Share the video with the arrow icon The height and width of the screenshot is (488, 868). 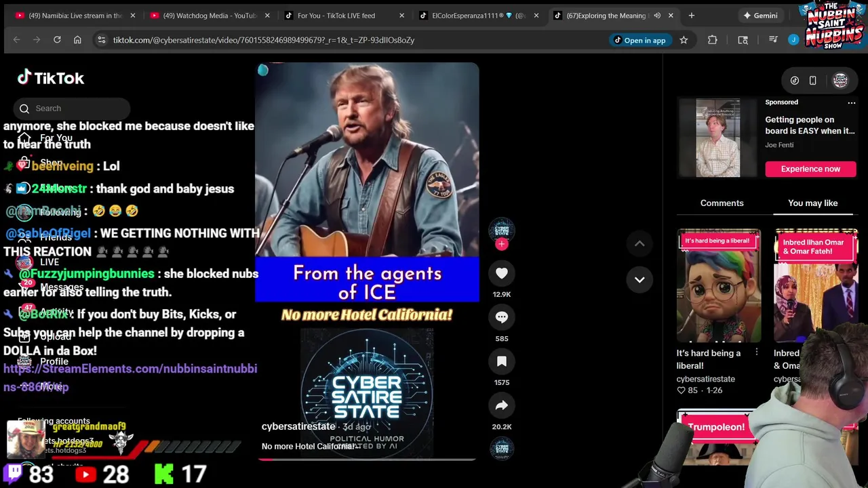coord(502,405)
